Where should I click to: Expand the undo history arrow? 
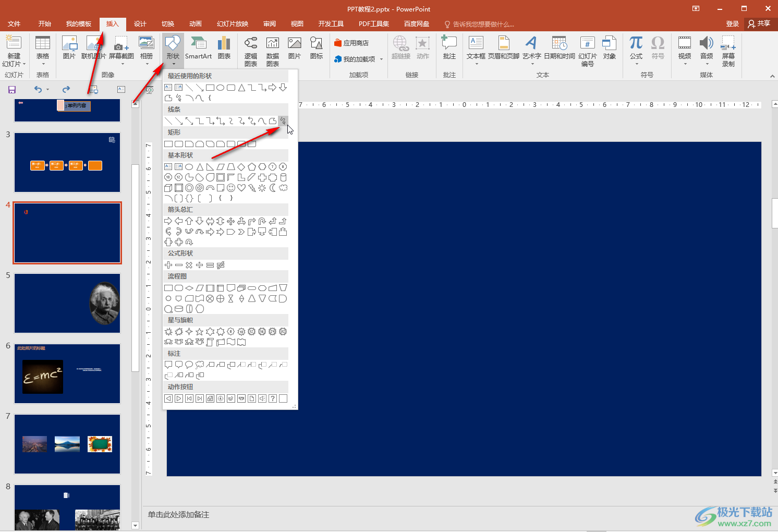click(x=47, y=90)
